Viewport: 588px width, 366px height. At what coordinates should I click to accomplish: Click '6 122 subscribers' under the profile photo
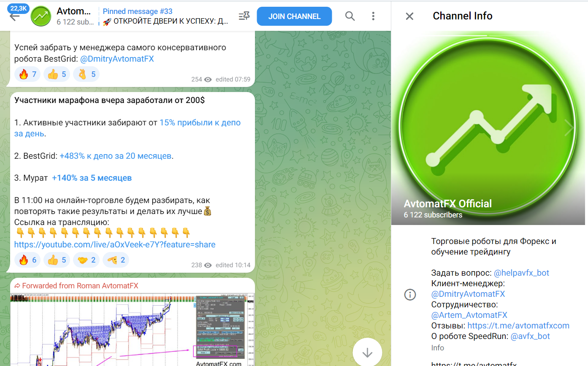(x=433, y=215)
